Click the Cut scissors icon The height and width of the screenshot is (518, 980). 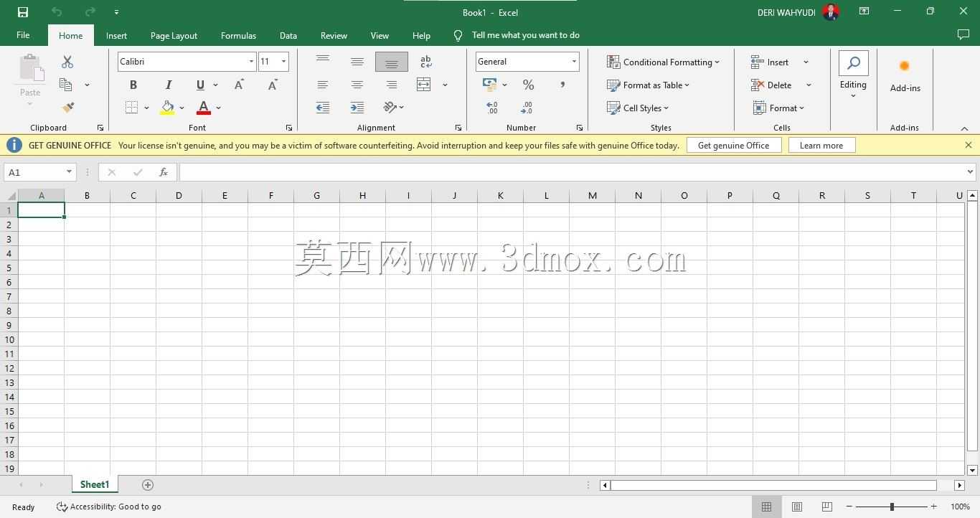click(x=67, y=62)
